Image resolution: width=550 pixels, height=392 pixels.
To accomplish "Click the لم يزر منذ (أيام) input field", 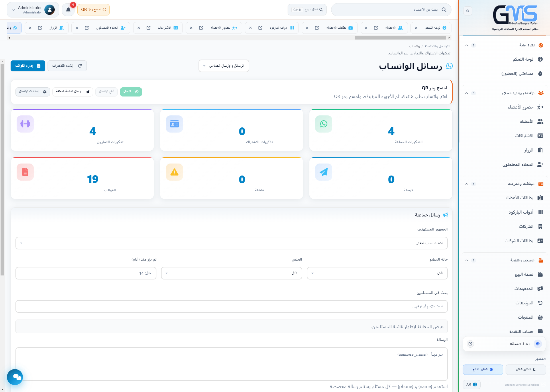I will click(x=86, y=273).
